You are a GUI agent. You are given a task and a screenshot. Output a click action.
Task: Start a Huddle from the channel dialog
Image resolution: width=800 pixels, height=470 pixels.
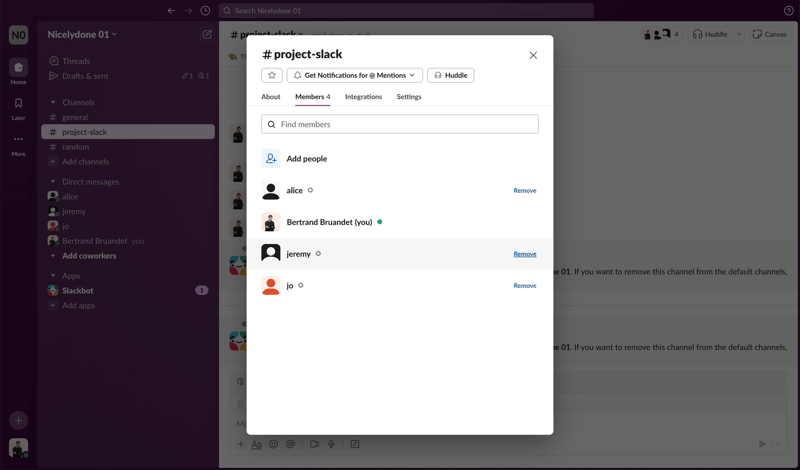(x=451, y=76)
